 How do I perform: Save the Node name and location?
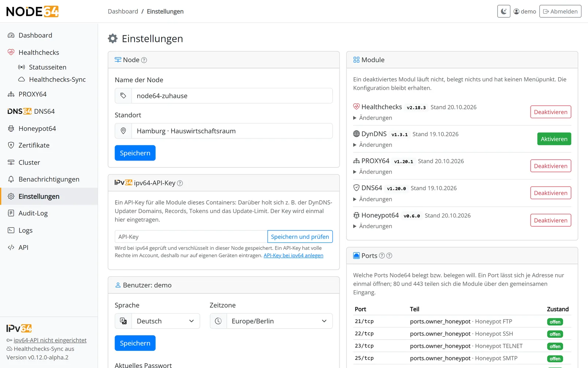pos(135,153)
